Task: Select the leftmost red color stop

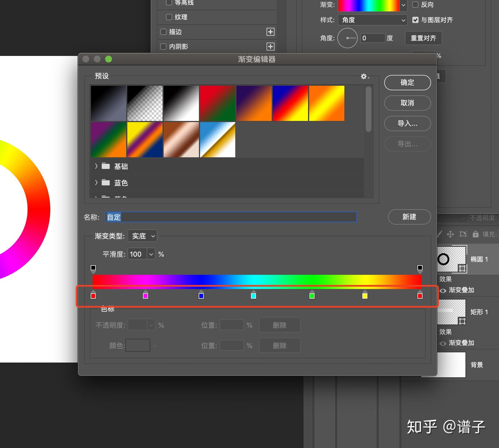Action: (93, 295)
